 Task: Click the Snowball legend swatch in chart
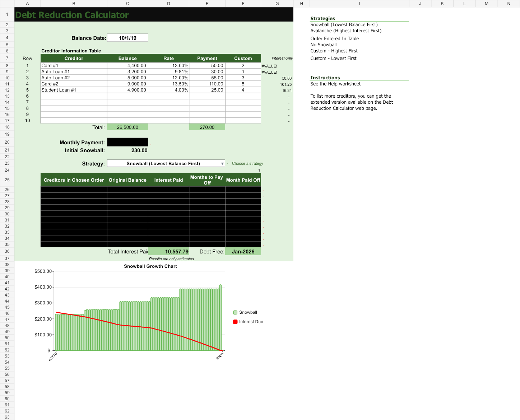coord(235,312)
